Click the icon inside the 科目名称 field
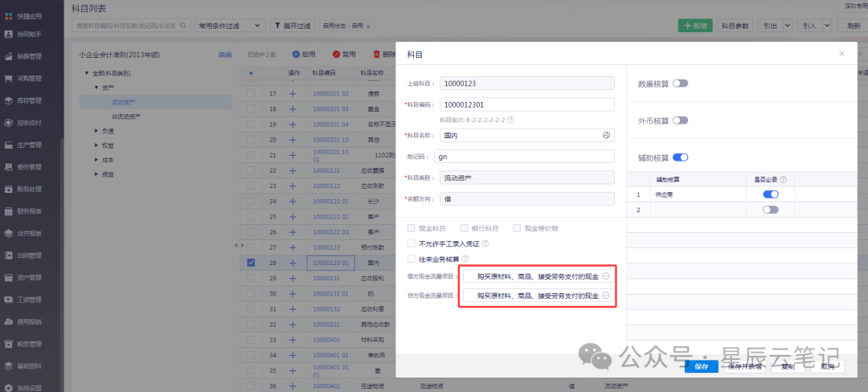The image size is (868, 392). click(x=606, y=135)
